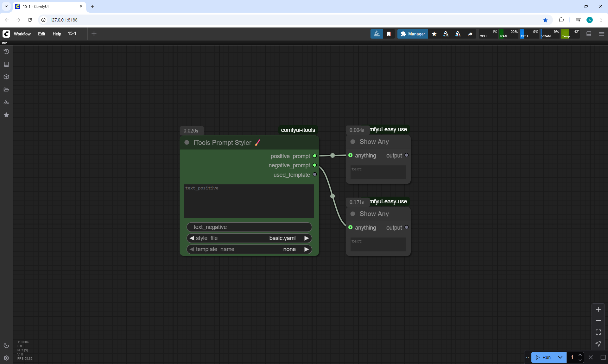Click the star favorites sidebar icon
608x364 pixels.
[6, 115]
